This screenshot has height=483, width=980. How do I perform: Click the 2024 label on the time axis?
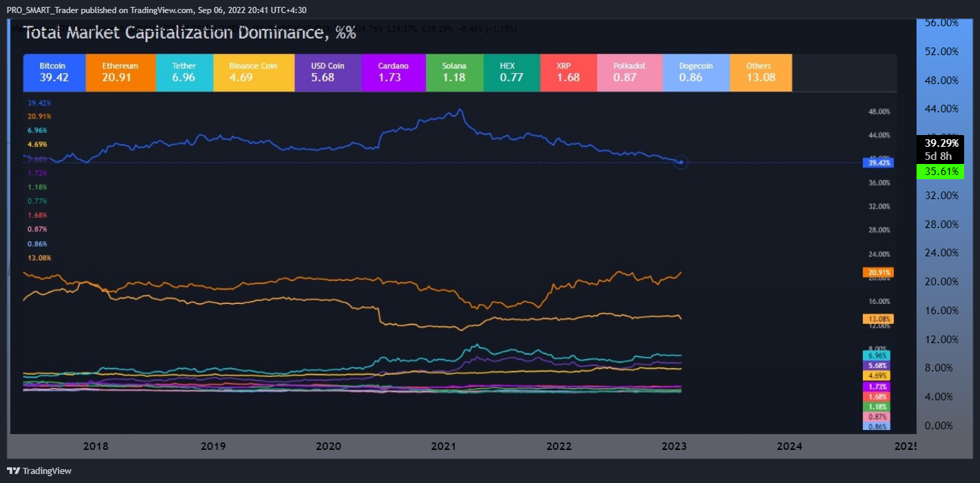tap(789, 446)
